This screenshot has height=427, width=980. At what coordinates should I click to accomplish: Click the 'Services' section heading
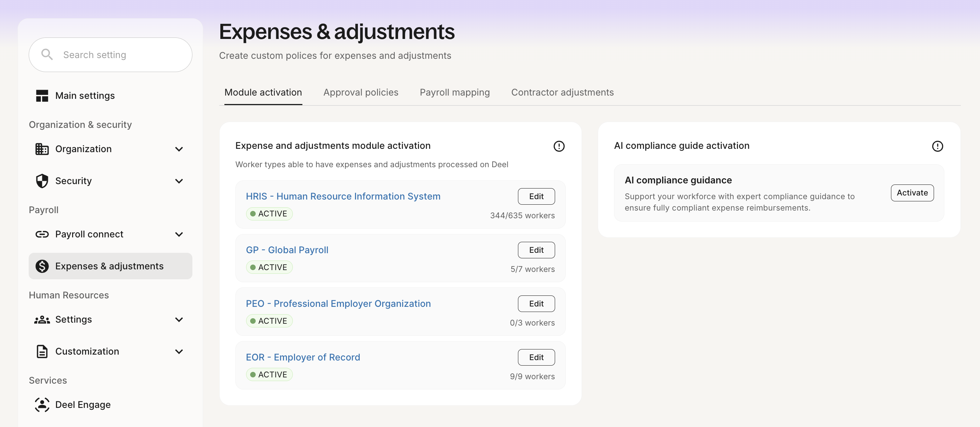48,380
